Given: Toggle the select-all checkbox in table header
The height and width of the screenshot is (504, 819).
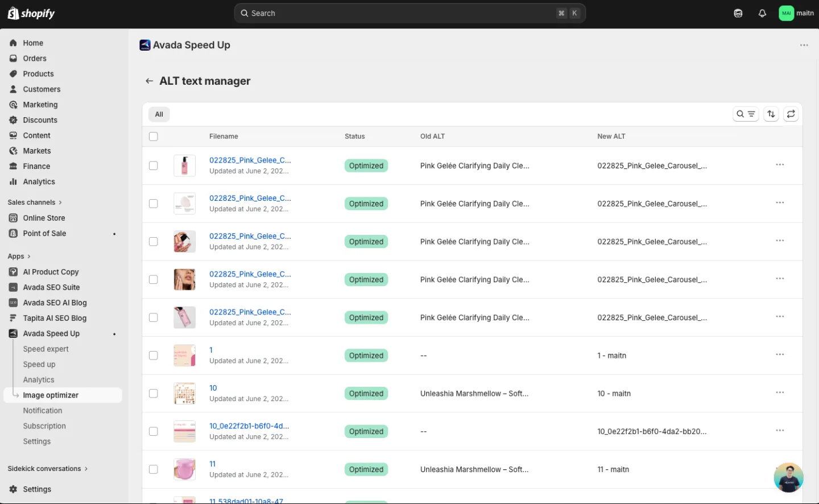Looking at the screenshot, I should [x=154, y=137].
